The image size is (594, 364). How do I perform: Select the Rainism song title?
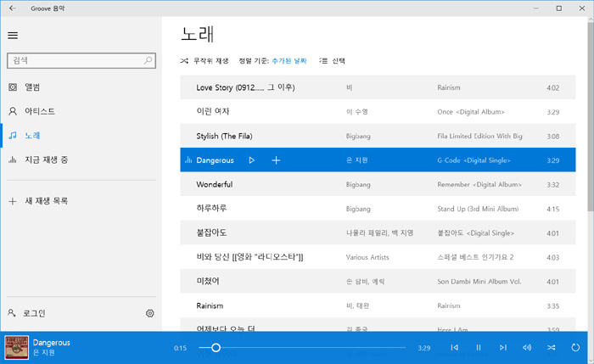click(210, 305)
